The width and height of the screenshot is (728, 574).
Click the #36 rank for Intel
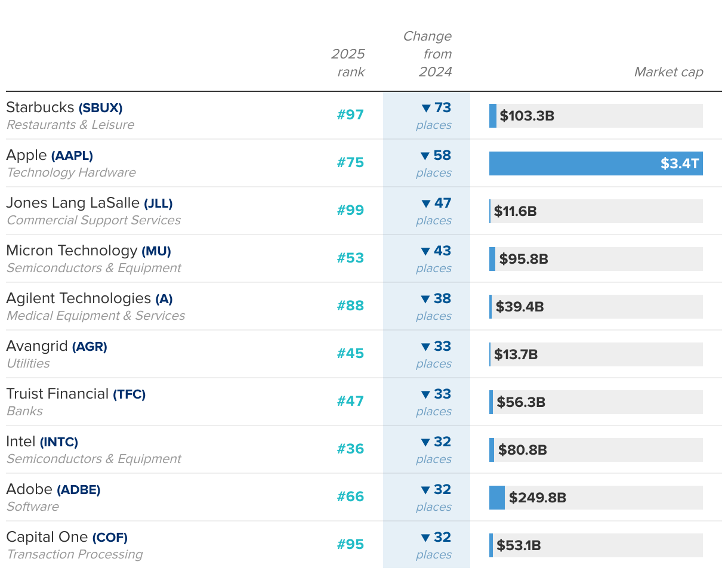point(350,449)
